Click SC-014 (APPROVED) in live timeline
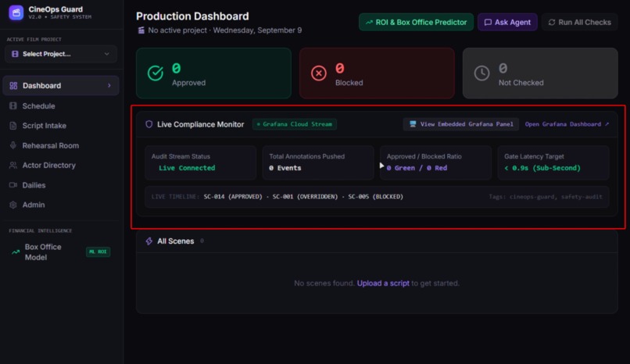Image resolution: width=630 pixels, height=364 pixels. pyautogui.click(x=233, y=197)
